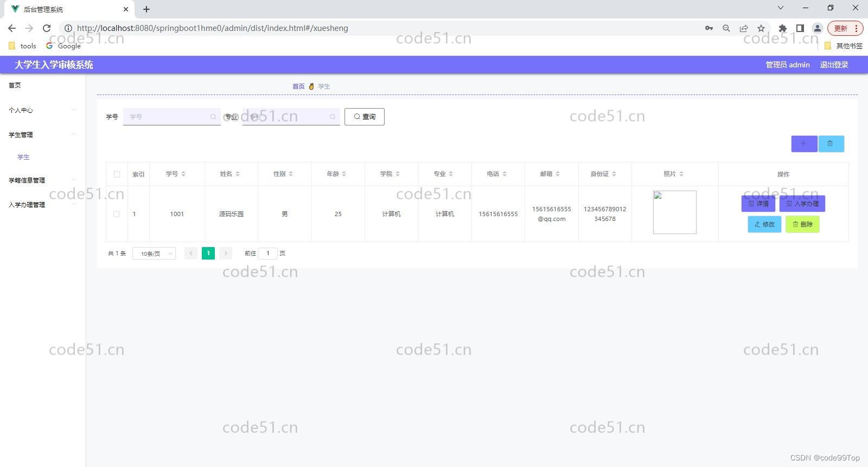
Task: Go back using browser back arrow
Action: (x=12, y=28)
